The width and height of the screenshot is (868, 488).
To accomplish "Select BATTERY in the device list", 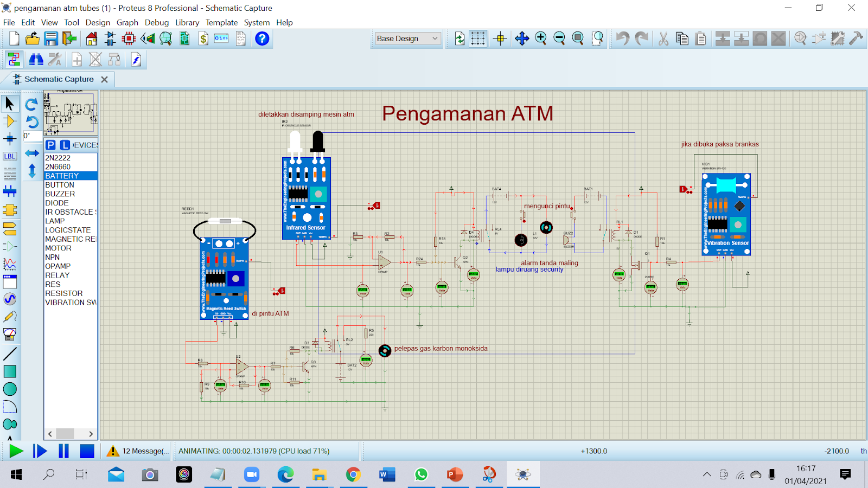I will 71,176.
